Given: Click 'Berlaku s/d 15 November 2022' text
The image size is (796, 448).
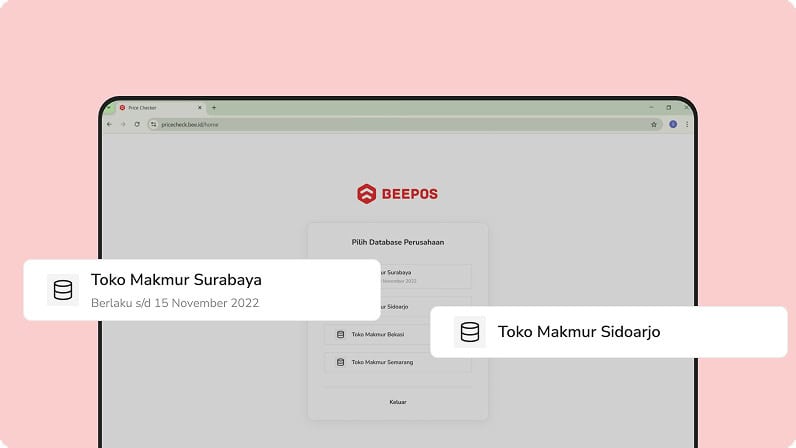Looking at the screenshot, I should [175, 303].
